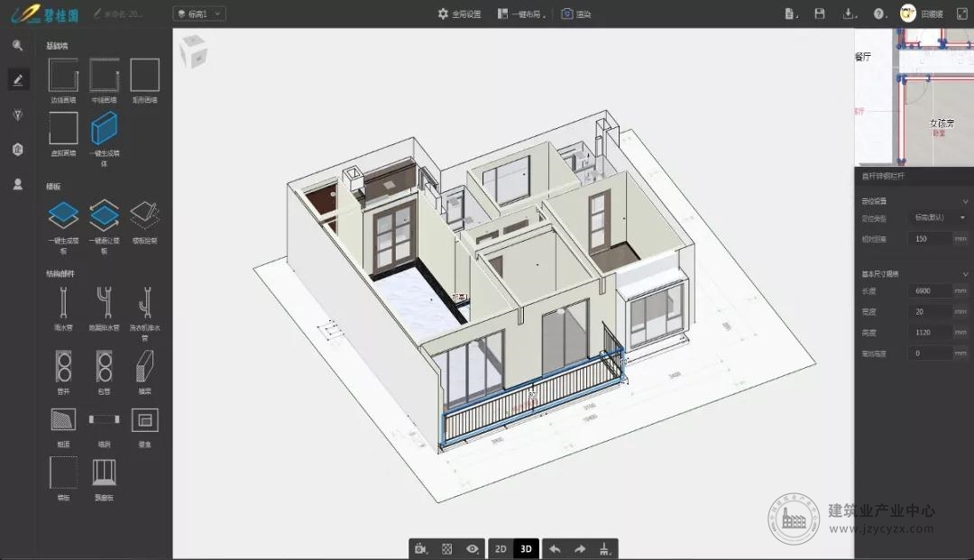Choose the one-click floor slab generation icon
974x560 pixels.
click(63, 215)
